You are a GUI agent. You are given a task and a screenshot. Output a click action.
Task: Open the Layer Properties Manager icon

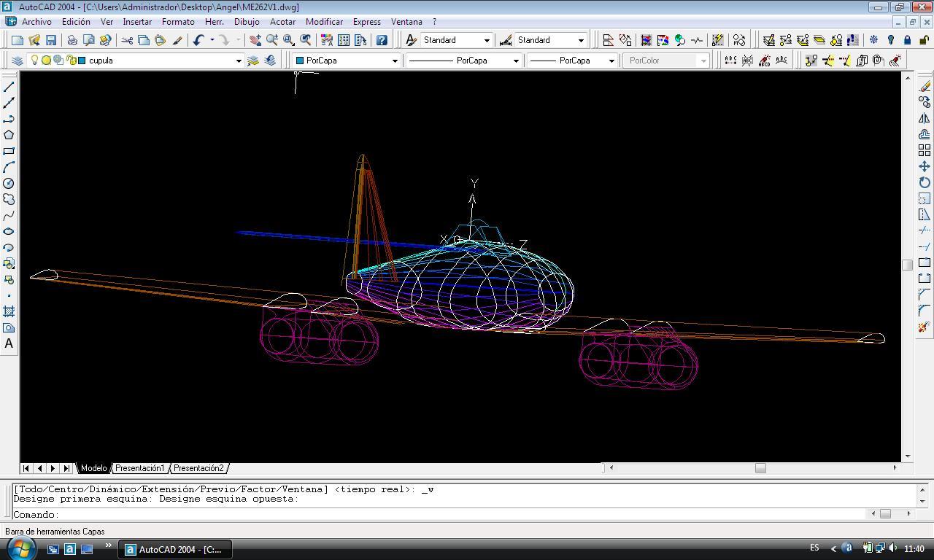coord(18,61)
